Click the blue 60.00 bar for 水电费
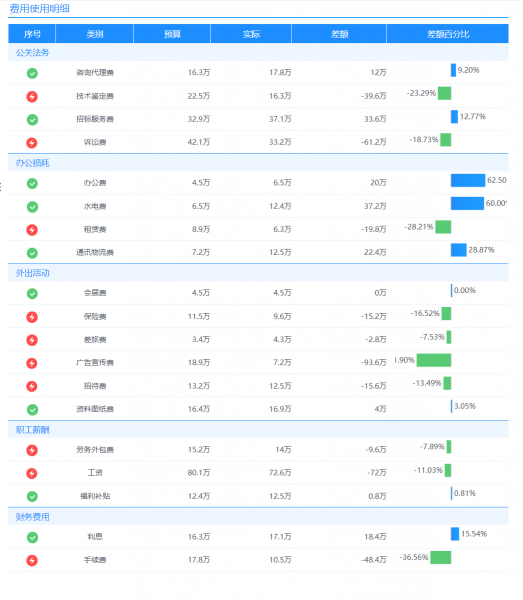 click(467, 203)
